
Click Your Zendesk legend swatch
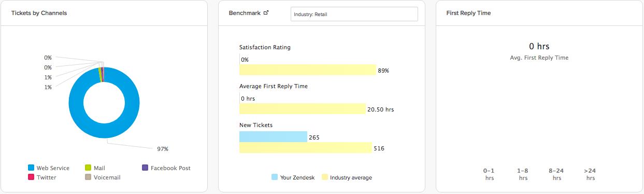[x=275, y=177]
